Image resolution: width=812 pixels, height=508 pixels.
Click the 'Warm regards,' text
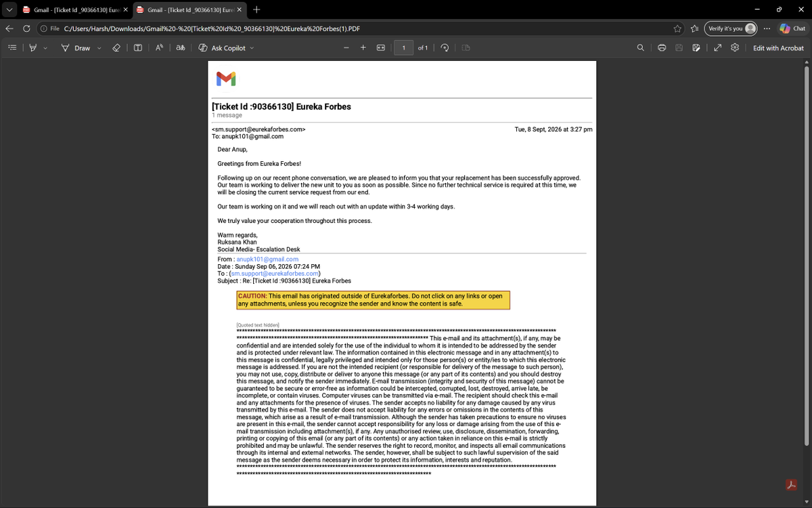click(x=238, y=234)
